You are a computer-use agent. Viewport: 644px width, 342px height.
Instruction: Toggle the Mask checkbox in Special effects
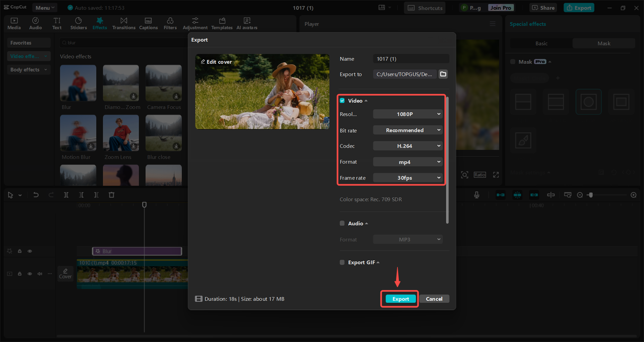click(513, 62)
